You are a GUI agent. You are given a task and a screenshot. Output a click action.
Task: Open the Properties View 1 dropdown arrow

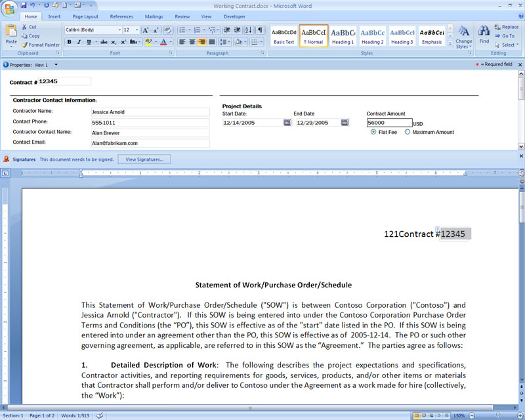pos(56,65)
